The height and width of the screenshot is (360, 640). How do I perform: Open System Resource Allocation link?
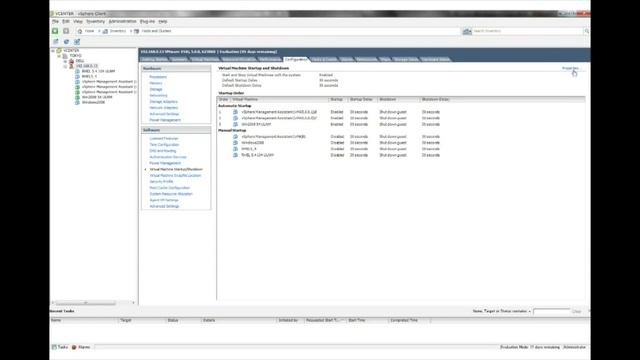click(x=171, y=194)
